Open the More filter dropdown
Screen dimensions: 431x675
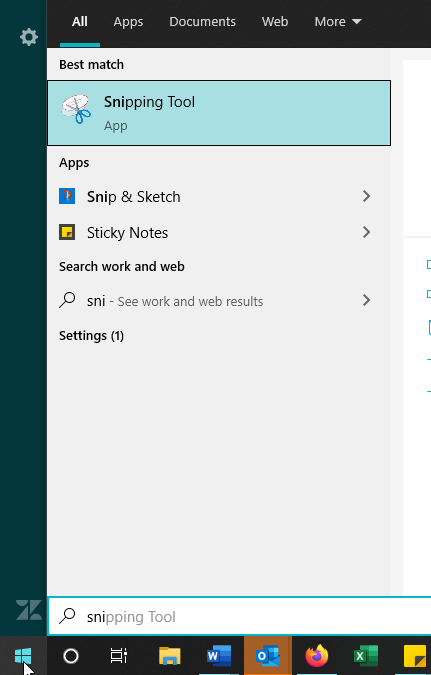[338, 22]
